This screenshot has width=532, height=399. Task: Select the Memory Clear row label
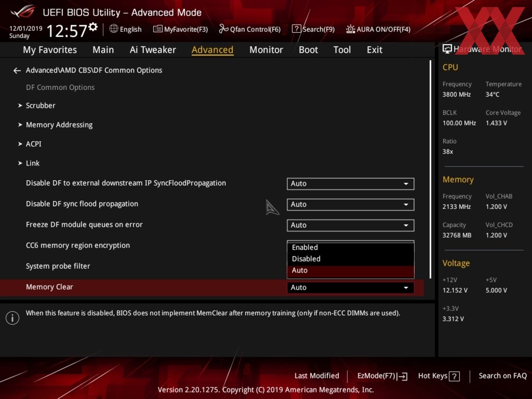click(49, 287)
